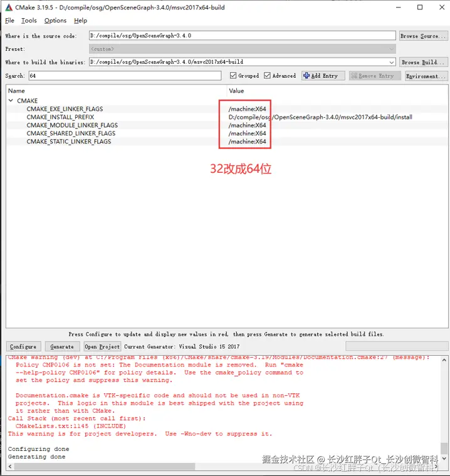Click the Browse Build button
This screenshot has width=450, height=476.
pos(423,62)
